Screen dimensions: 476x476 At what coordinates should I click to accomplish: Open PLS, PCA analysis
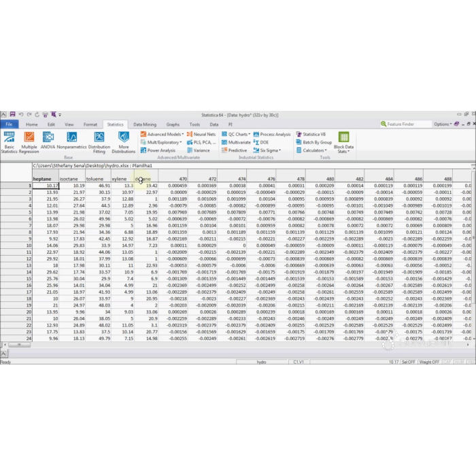201,142
